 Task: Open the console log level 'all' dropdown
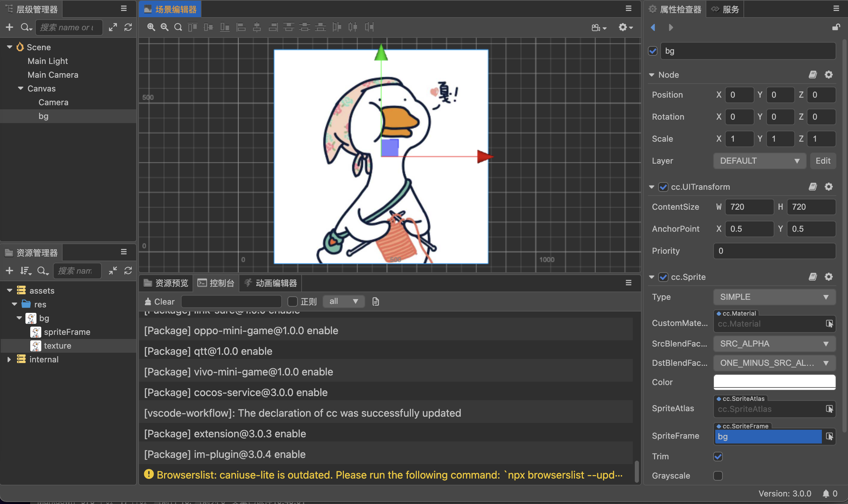pos(344,302)
